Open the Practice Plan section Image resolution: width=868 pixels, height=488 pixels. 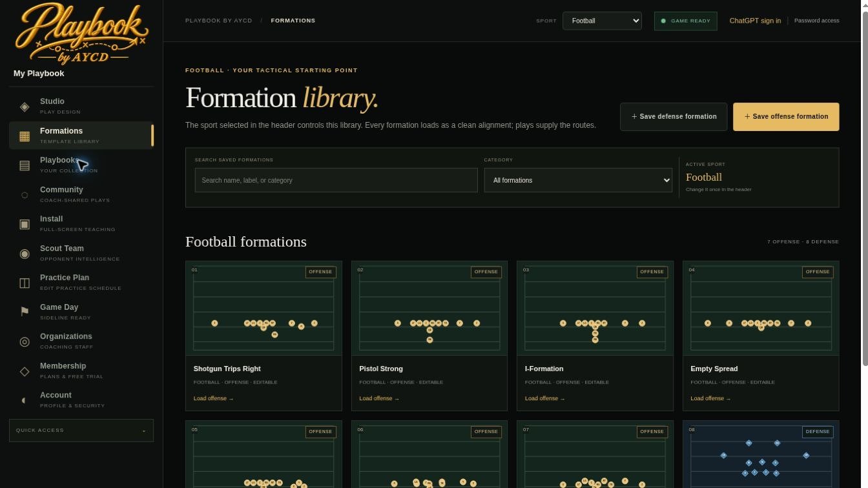[81, 283]
